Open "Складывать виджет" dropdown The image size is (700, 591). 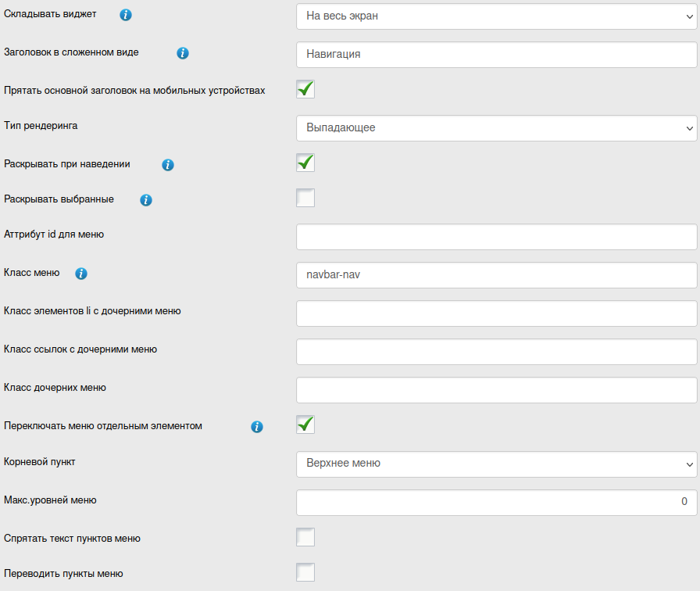[496, 16]
